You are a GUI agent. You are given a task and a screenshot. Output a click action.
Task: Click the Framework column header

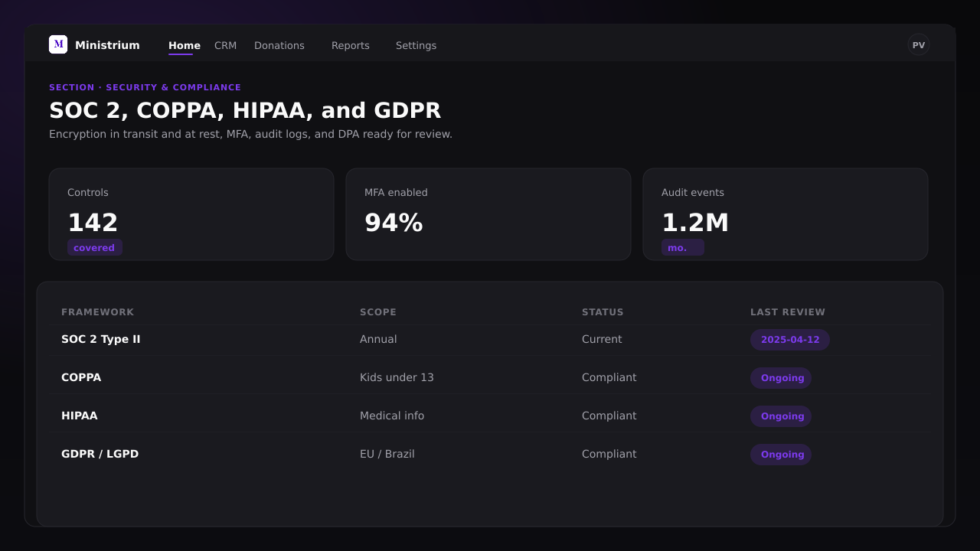click(98, 312)
